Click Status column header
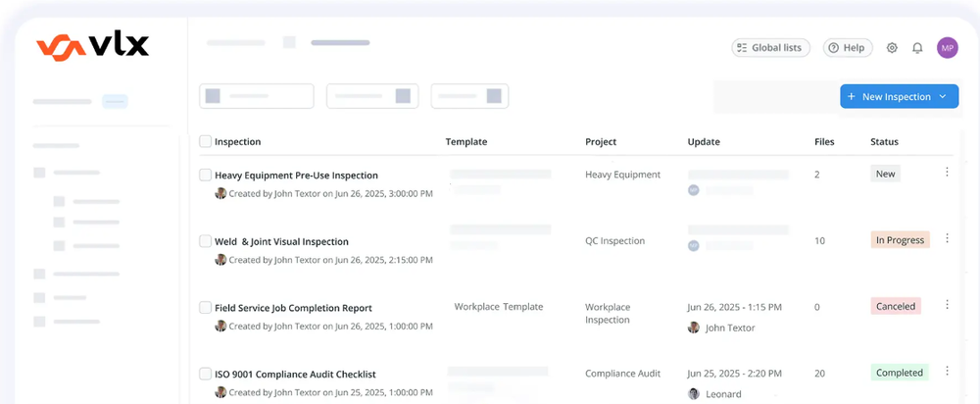 884,142
